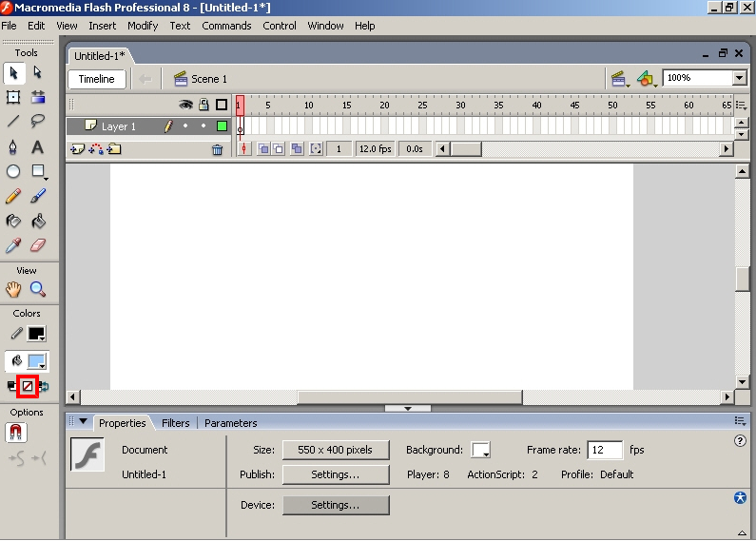Select the Selection (arrow) tool
The image size is (756, 541).
pos(13,73)
